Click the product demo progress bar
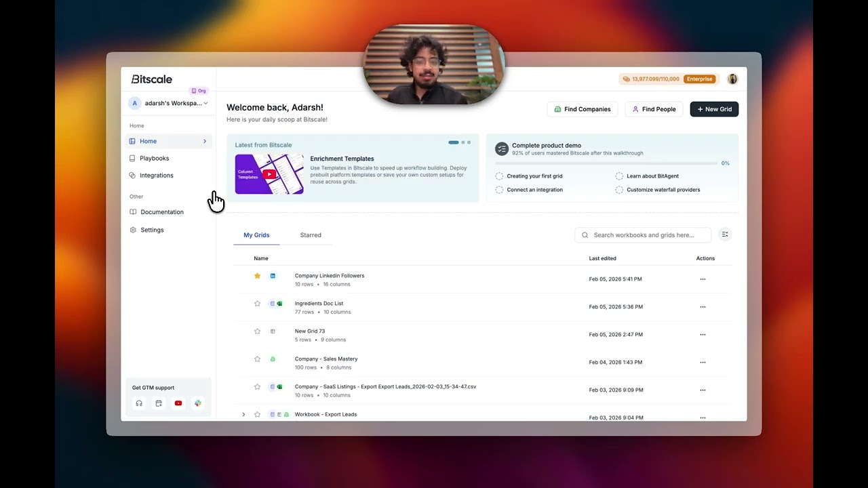Viewport: 868px width, 488px height. pyautogui.click(x=606, y=163)
